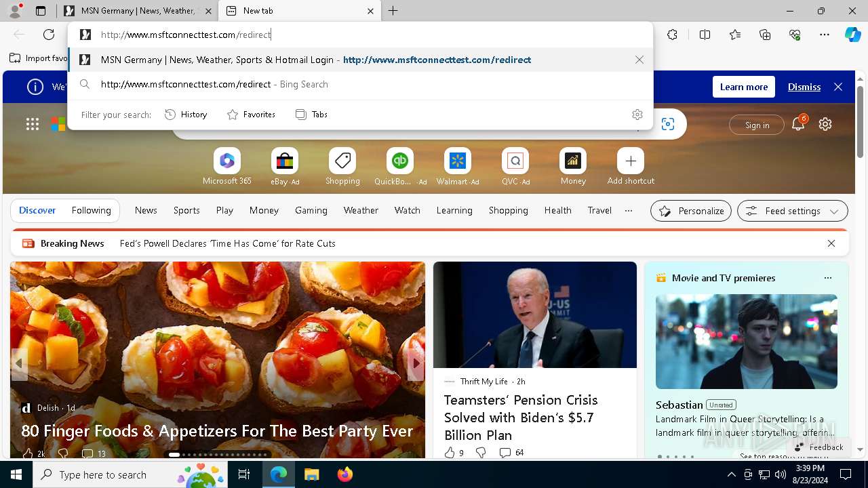Remove the MSN Germany suggestion
868x488 pixels.
click(639, 60)
